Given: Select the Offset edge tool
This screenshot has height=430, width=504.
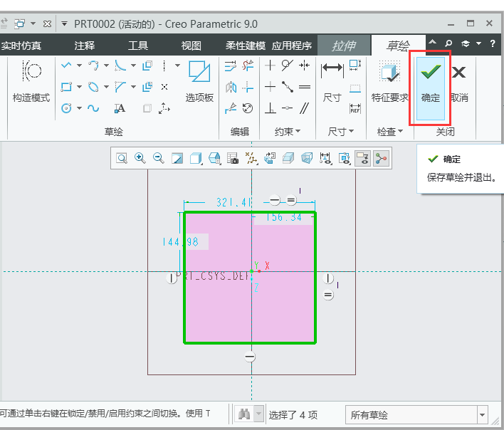Looking at the screenshot, I should 147,65.
